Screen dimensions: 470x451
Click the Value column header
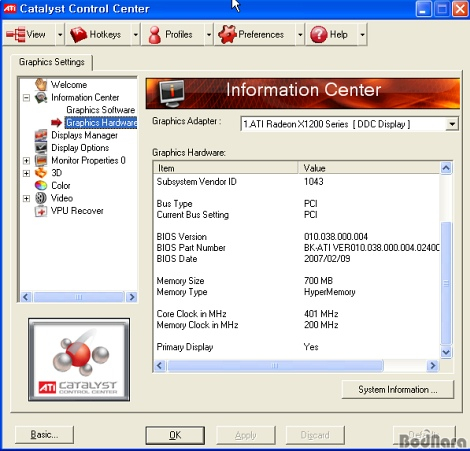(x=369, y=168)
